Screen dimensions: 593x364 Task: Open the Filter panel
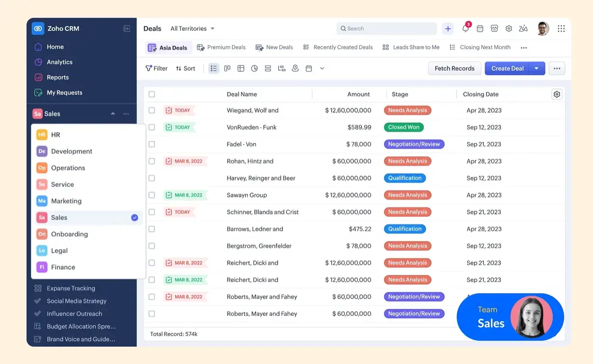tap(157, 68)
